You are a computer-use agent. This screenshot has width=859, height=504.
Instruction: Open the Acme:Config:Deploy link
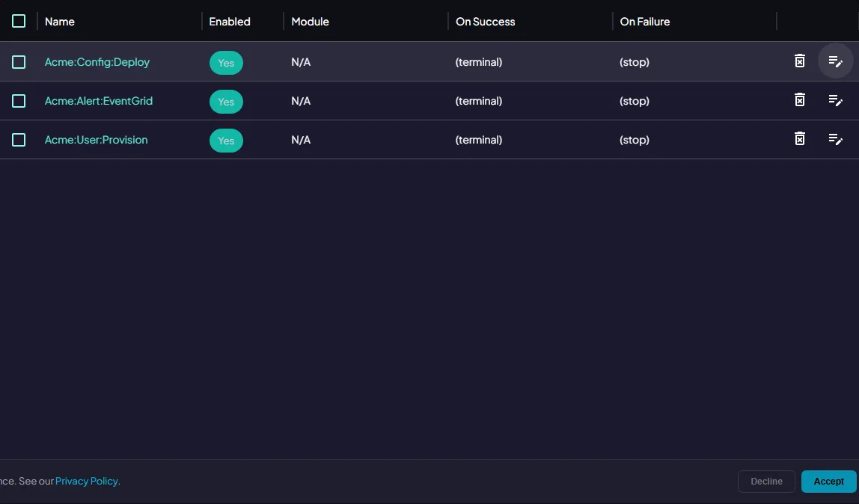tap(97, 62)
